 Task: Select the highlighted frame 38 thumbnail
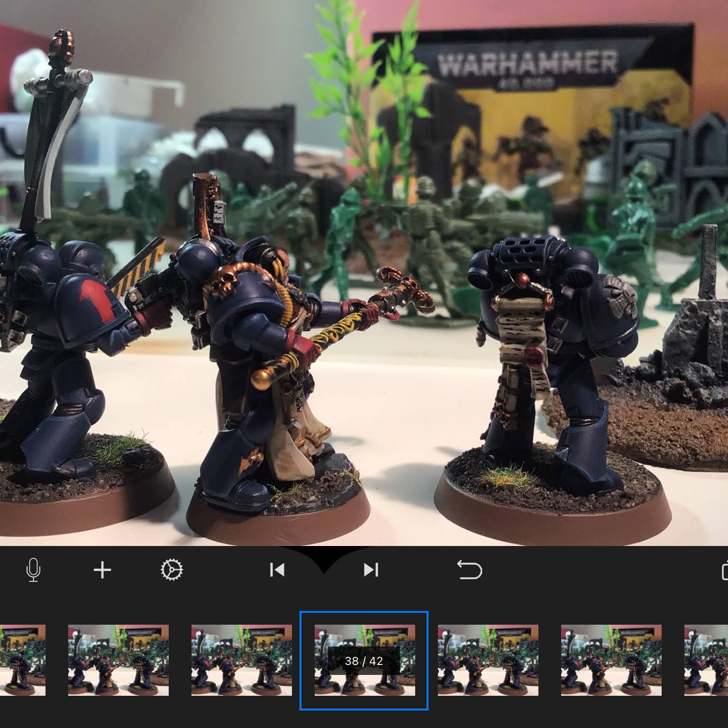pos(364,660)
